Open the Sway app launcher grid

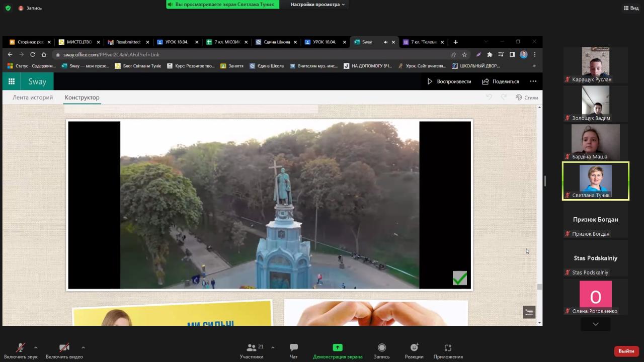click(12, 81)
